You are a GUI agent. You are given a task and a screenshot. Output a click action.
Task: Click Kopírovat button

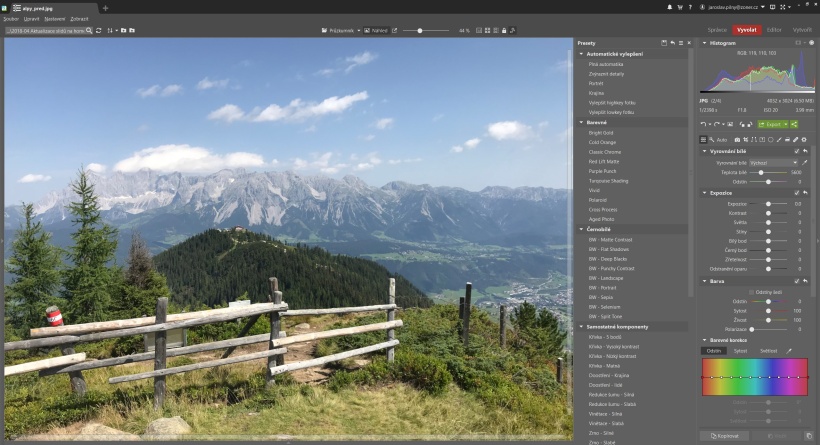tap(724, 436)
